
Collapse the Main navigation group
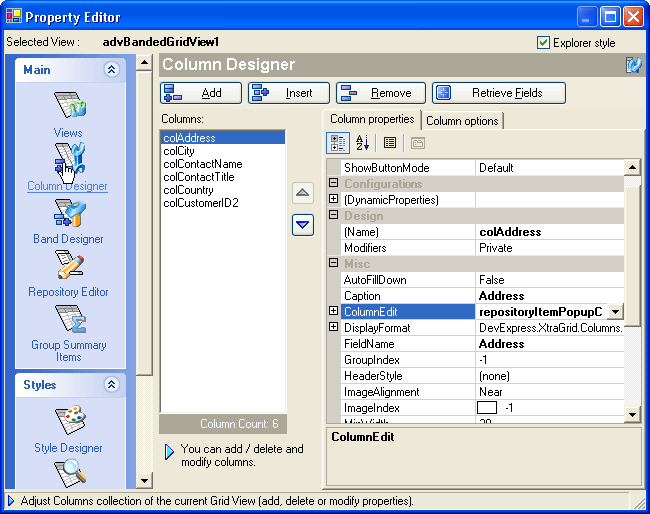click(112, 70)
